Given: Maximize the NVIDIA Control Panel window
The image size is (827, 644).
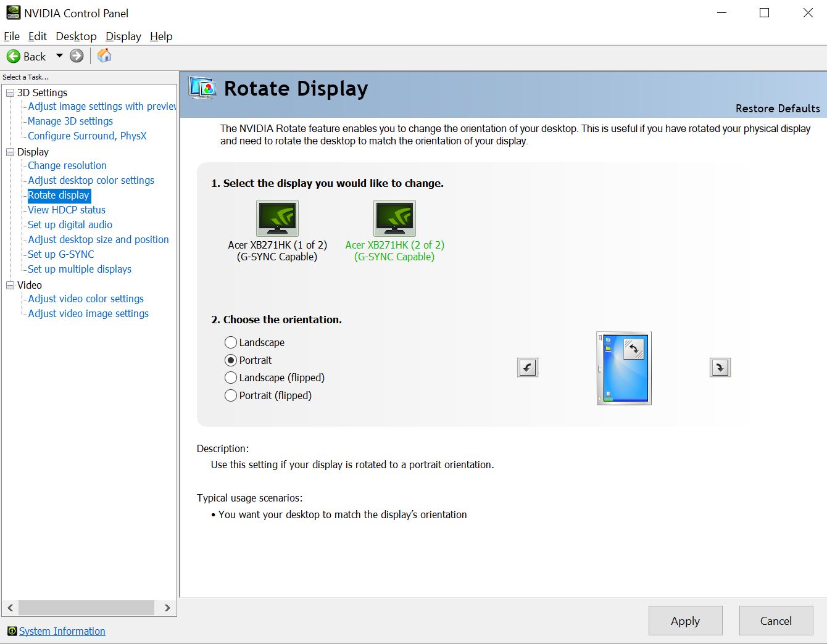Looking at the screenshot, I should tap(764, 12).
